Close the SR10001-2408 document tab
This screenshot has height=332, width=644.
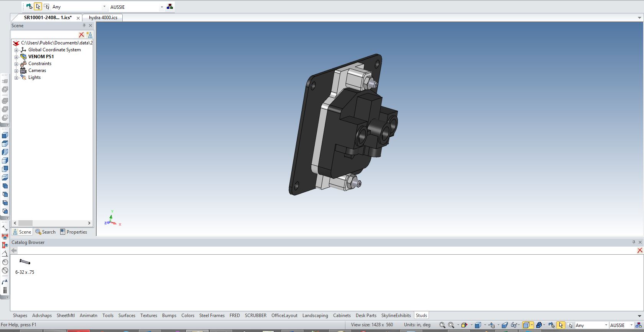tap(78, 18)
